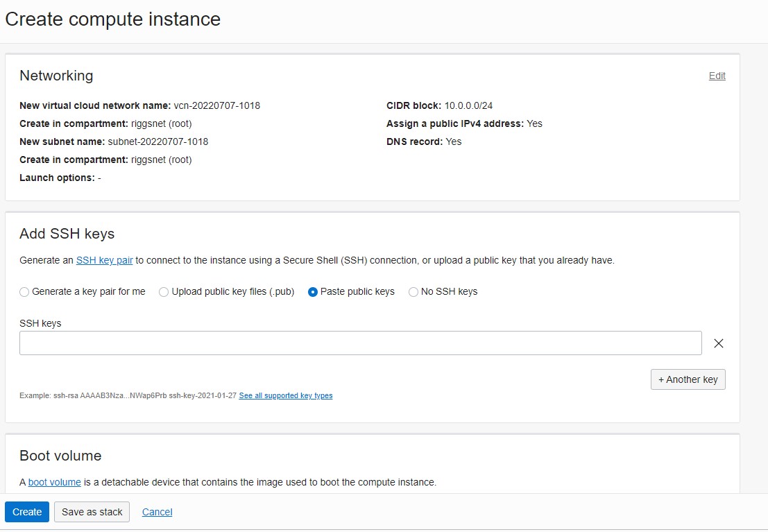Click the 'DNS record: Yes' text
Viewport: 768px width, 532px height.
424,142
